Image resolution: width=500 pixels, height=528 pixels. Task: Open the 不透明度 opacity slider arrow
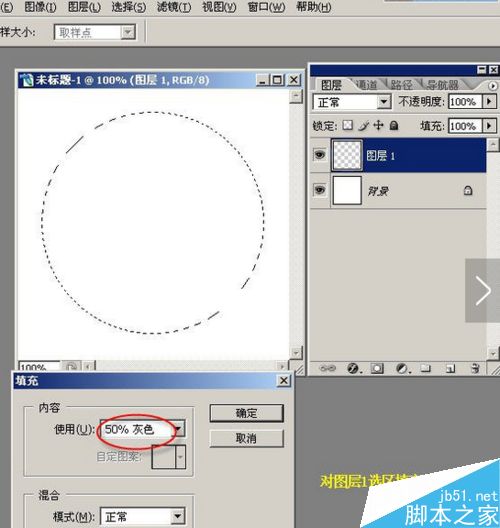(490, 101)
